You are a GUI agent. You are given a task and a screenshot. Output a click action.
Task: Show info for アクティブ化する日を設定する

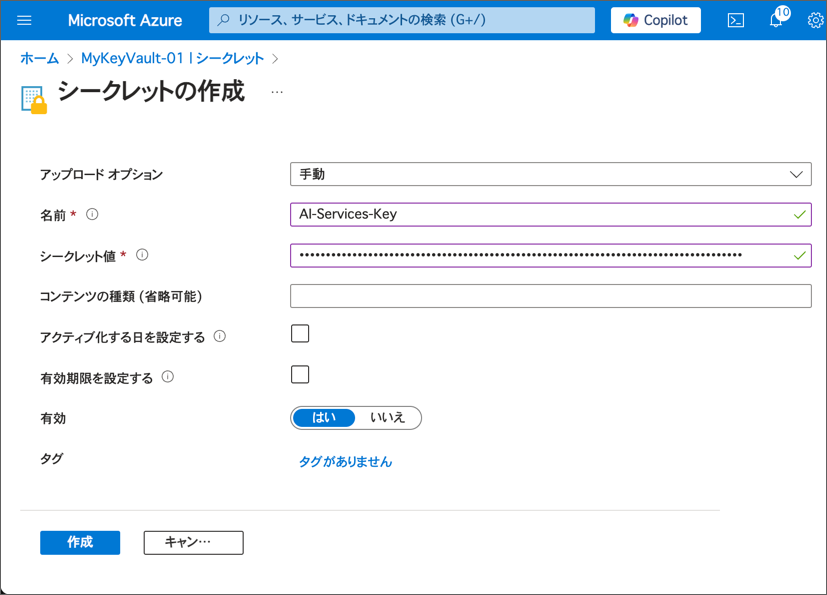tap(219, 336)
